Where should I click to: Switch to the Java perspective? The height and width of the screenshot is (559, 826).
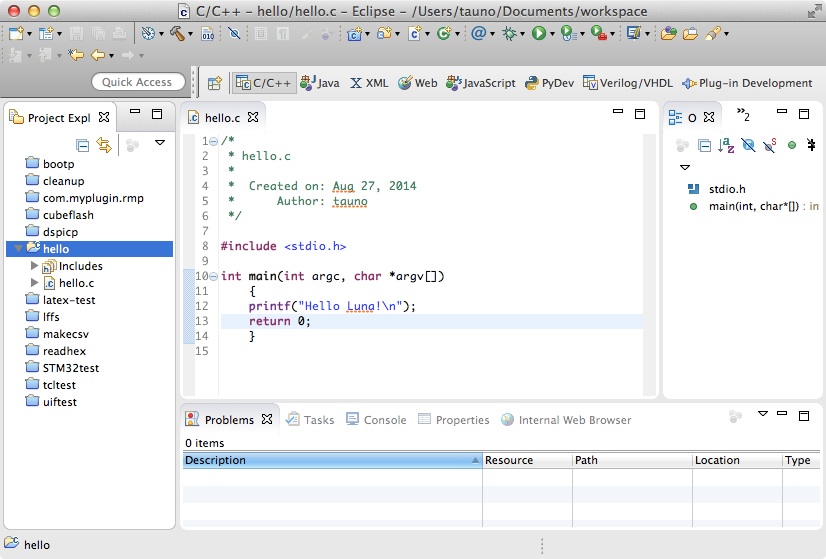coord(320,83)
